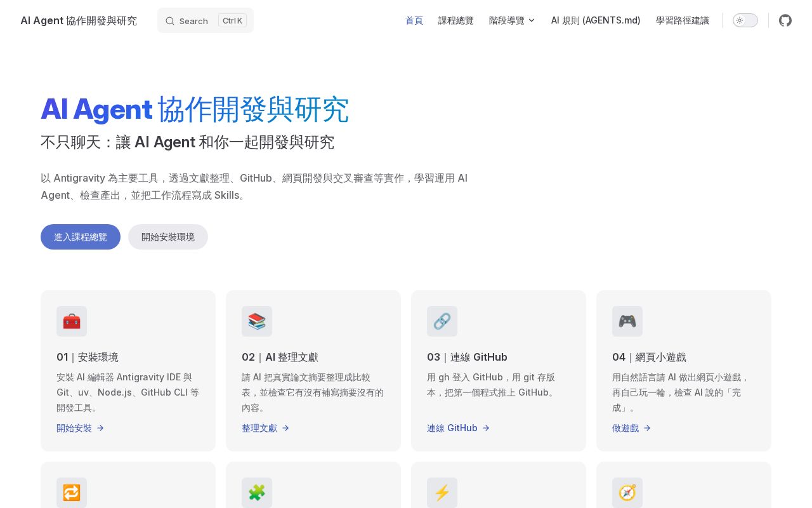
Task: Click the description starting 用自然語言請 AI
Action: 681,392
